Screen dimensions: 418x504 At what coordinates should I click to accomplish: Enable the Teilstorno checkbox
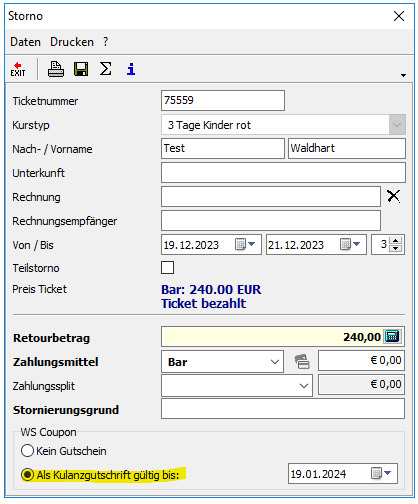pyautogui.click(x=167, y=267)
